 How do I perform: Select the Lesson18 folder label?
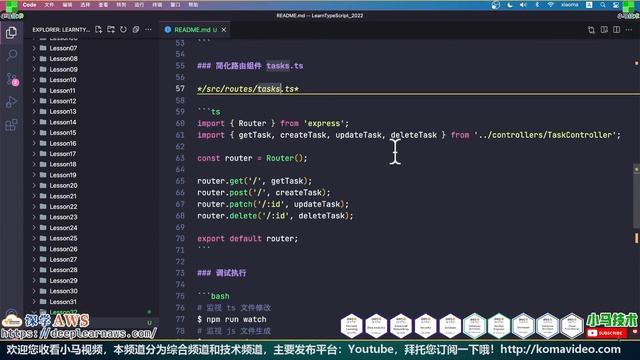[x=63, y=164]
